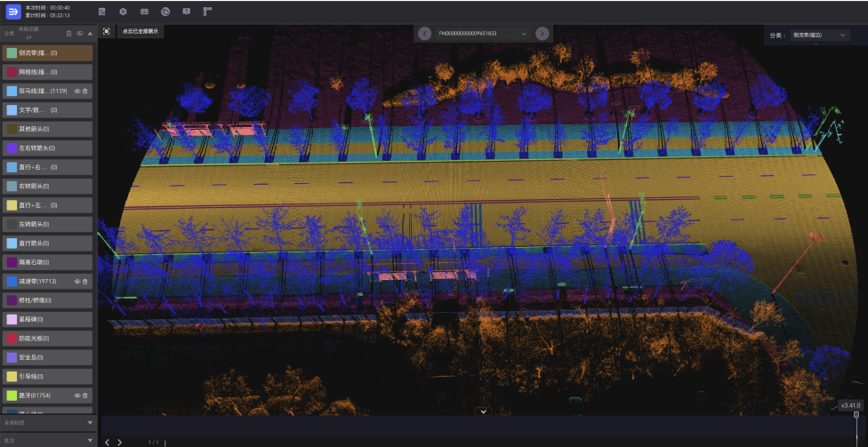Click the settings gear icon in top toolbar
Image resolution: width=868 pixels, height=447 pixels.
point(123,12)
